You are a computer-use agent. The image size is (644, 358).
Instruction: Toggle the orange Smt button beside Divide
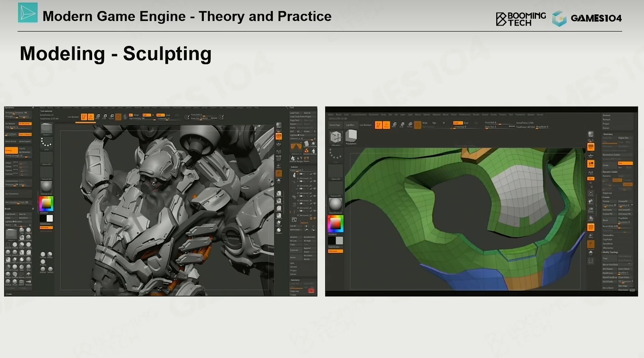(625, 163)
